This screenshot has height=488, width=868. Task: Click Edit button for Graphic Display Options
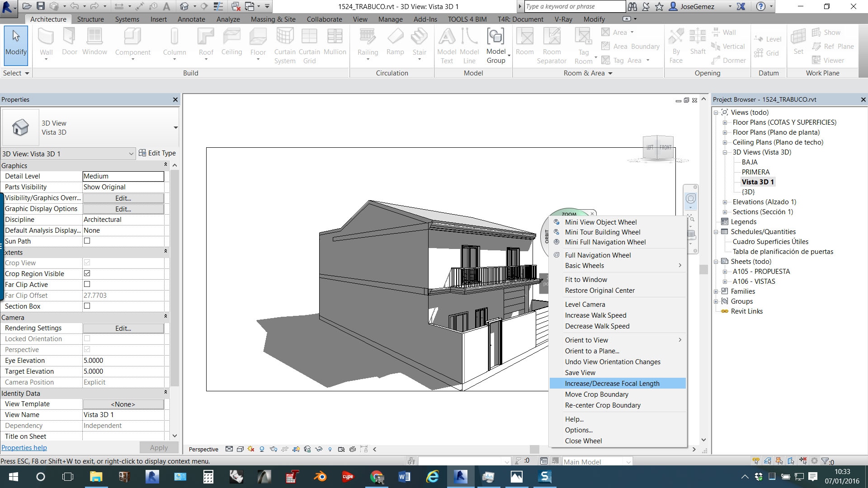123,209
